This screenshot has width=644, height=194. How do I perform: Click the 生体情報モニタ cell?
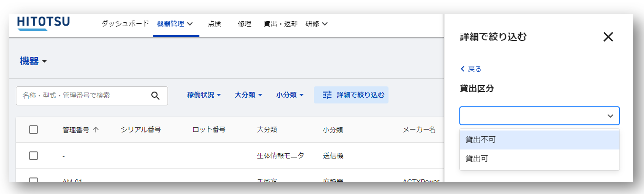[x=280, y=156]
